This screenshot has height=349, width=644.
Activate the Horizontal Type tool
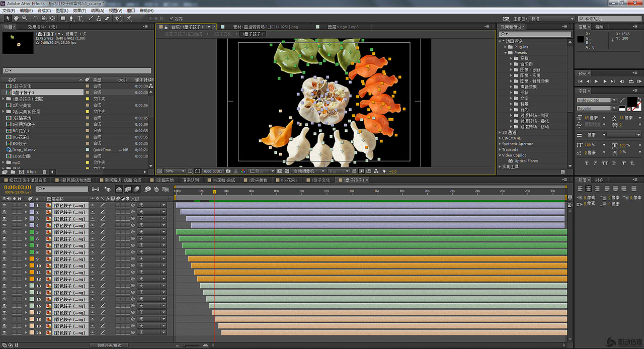80,19
